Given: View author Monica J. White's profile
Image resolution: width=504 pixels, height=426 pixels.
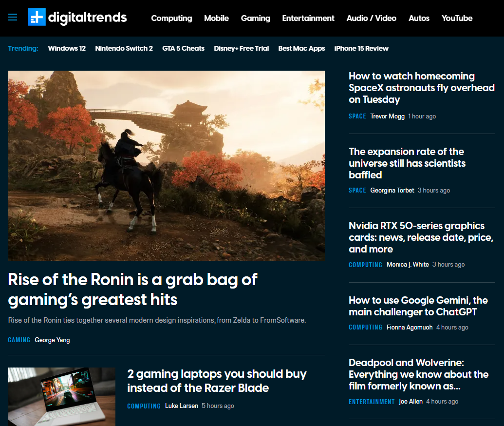Looking at the screenshot, I should (x=408, y=265).
